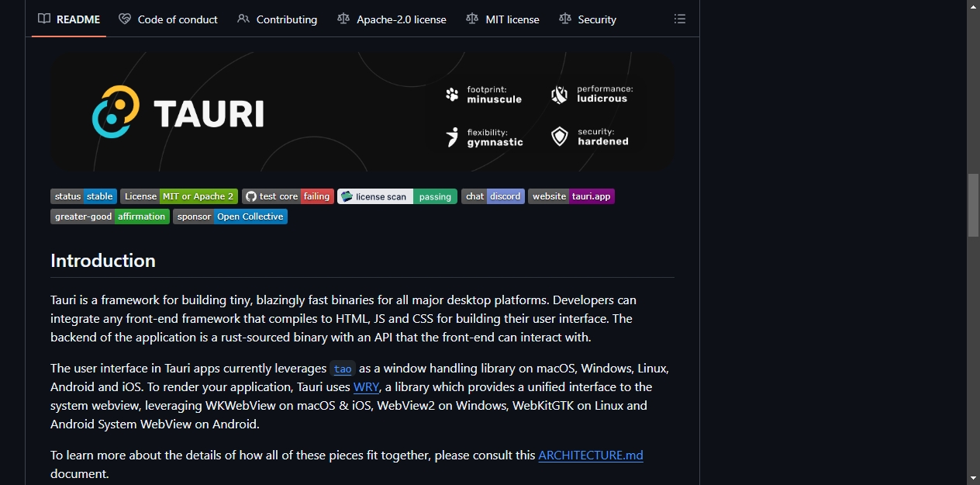This screenshot has height=485, width=980.
Task: Open the greater-good affirmation badge
Action: point(110,217)
